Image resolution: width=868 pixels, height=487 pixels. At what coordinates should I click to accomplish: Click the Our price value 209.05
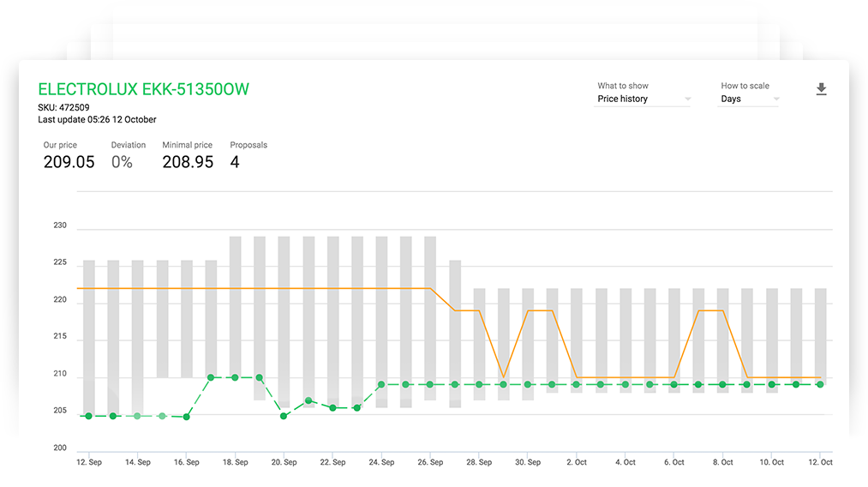coord(69,162)
